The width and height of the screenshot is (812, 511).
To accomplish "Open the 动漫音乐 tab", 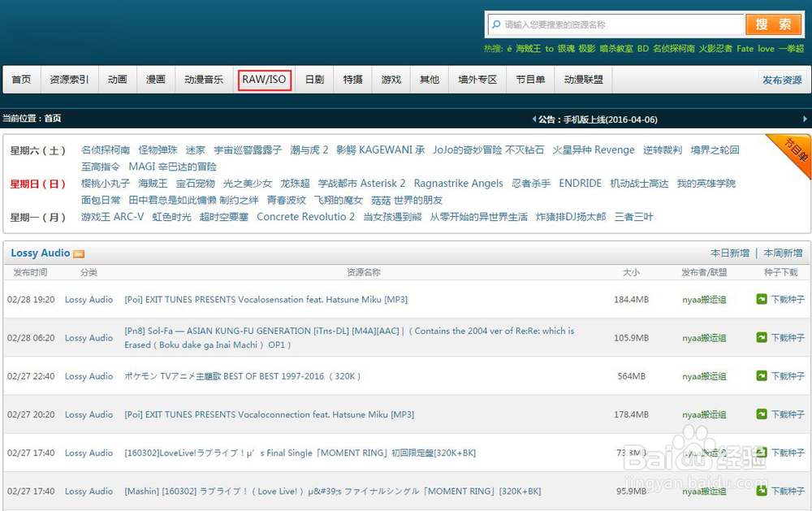I will click(204, 80).
